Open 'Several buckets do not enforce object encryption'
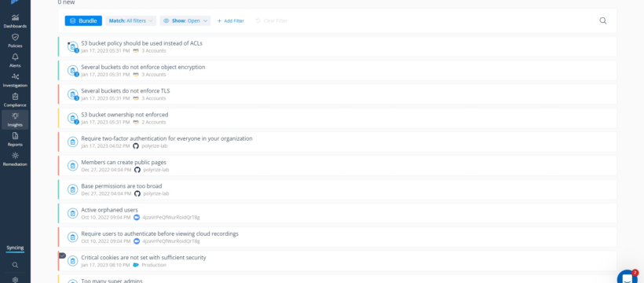Image resolution: width=644 pixels, height=283 pixels. point(143,67)
